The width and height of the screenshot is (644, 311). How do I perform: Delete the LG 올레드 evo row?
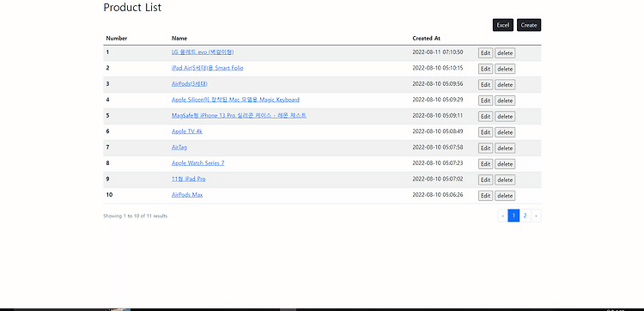pyautogui.click(x=505, y=53)
